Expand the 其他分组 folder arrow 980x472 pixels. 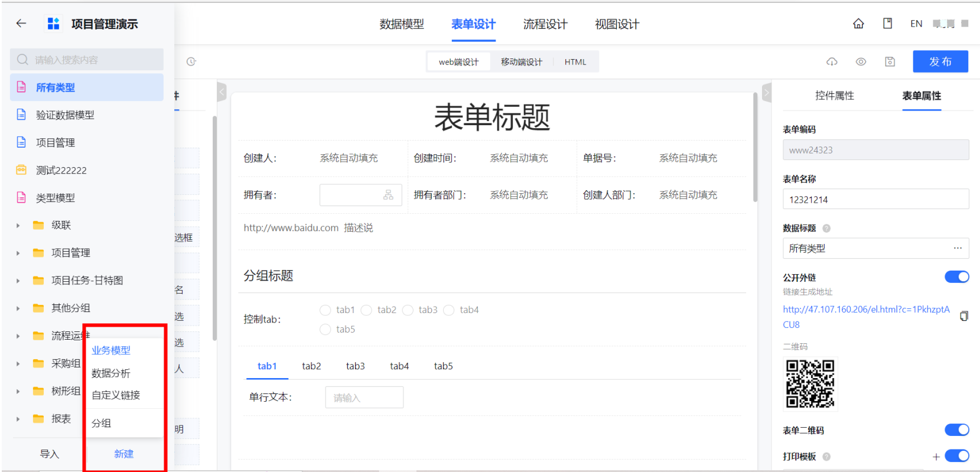18,308
